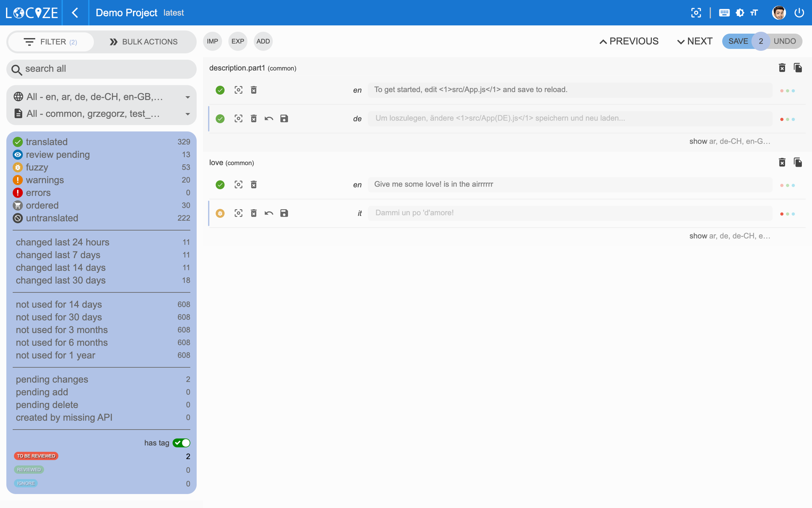812x508 pixels.
Task: Select the red TO BE REVIEWED tag
Action: click(36, 456)
